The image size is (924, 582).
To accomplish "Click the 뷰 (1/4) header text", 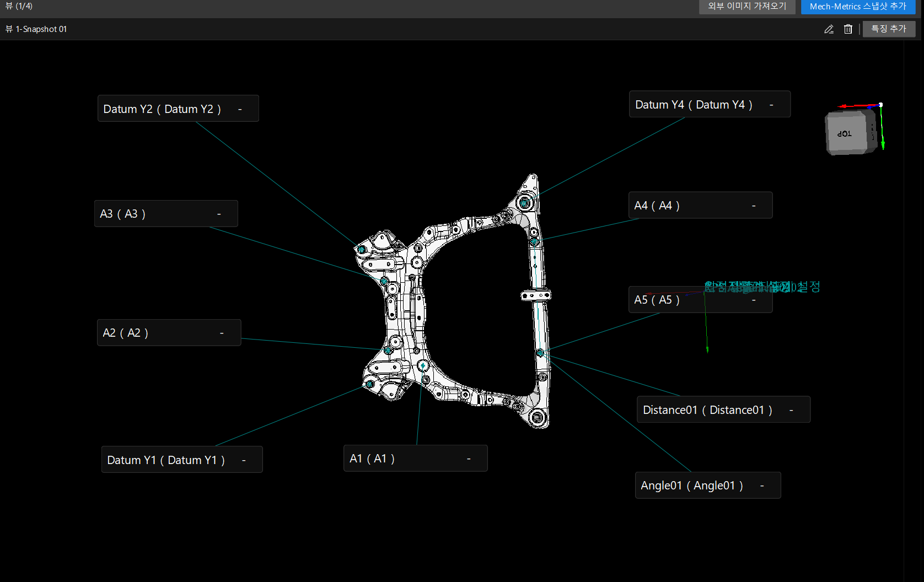I will [x=19, y=6].
